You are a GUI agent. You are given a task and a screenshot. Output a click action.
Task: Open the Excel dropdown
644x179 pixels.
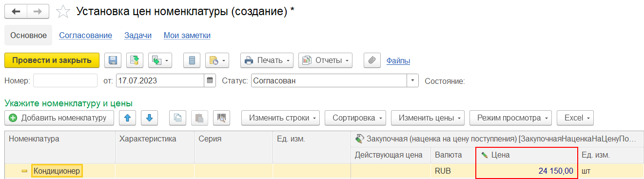[575, 118]
